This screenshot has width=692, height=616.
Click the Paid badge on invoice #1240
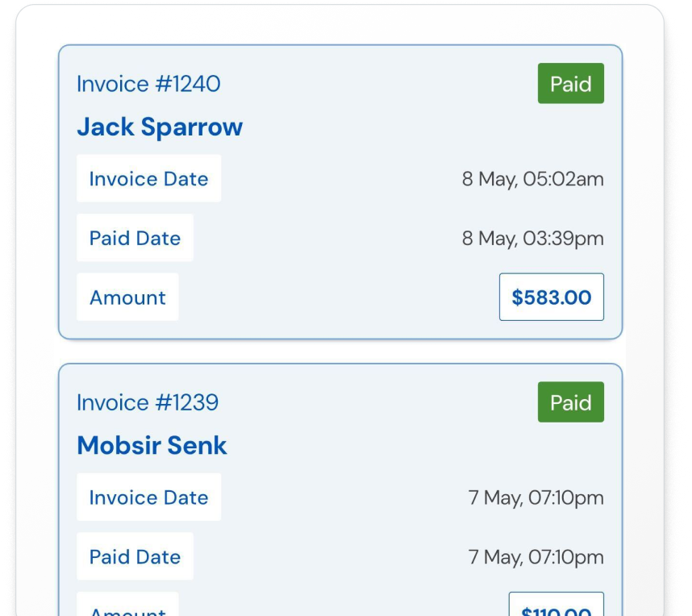(x=570, y=84)
